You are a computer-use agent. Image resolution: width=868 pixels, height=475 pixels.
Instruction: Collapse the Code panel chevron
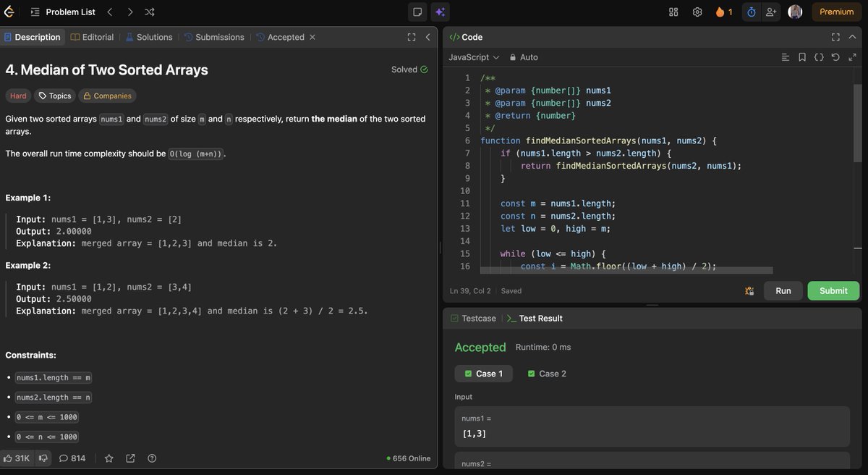click(852, 37)
